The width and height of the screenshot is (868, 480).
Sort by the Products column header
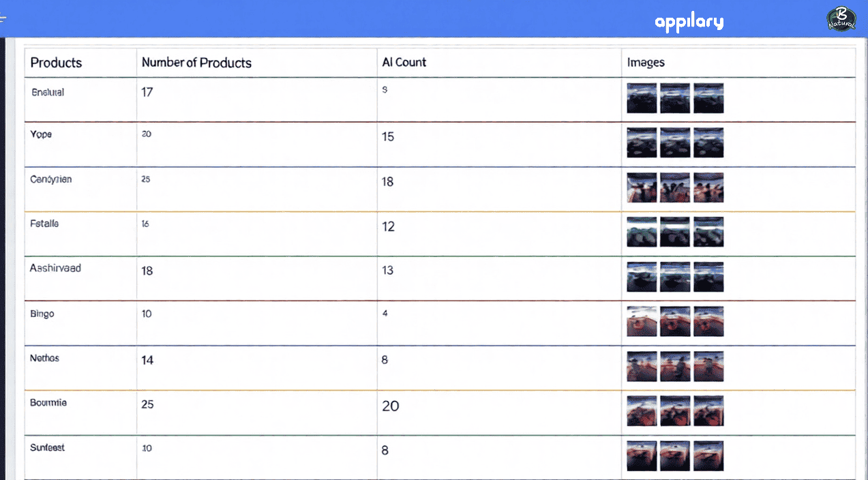pos(56,63)
